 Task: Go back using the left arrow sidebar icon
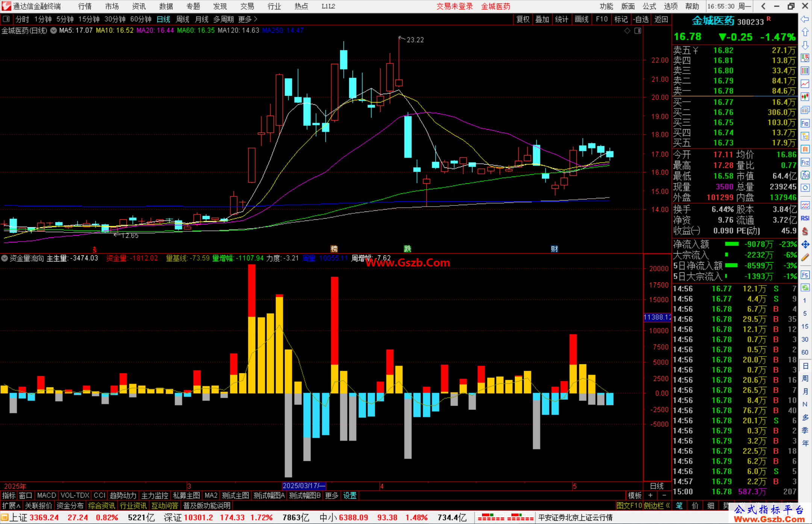click(805, 19)
